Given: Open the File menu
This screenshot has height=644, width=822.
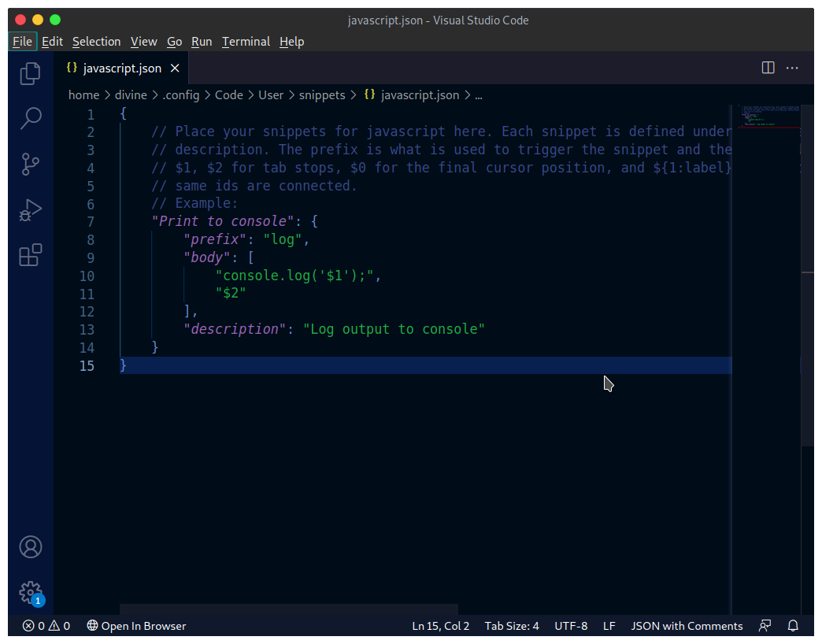Looking at the screenshot, I should coord(23,42).
